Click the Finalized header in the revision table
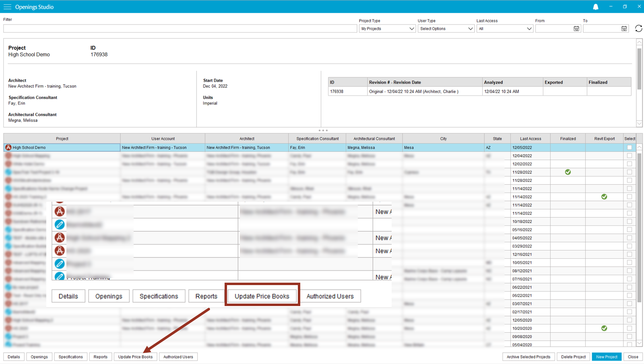 (x=609, y=82)
